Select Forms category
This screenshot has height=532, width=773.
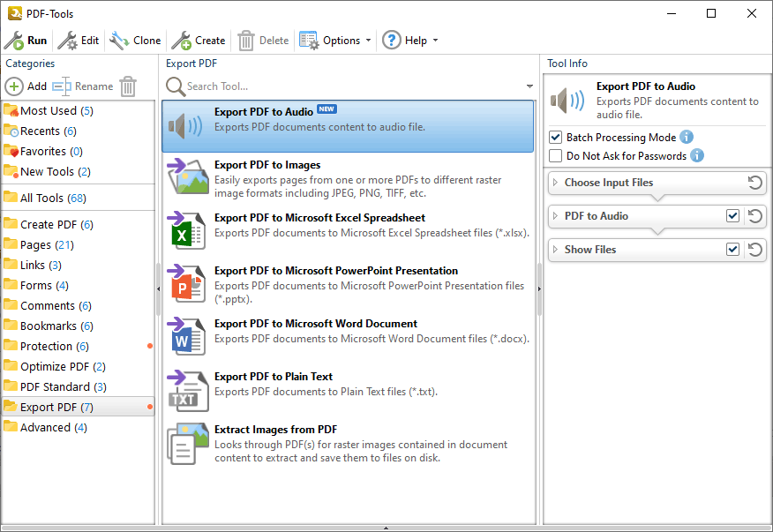point(78,285)
